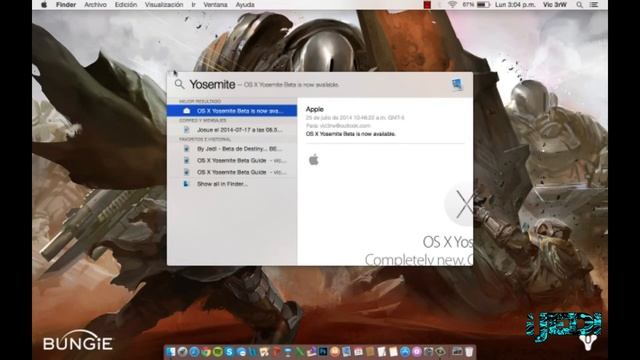Open the Archivo menu
Image resolution: width=640 pixels, height=360 pixels.
(x=95, y=5)
